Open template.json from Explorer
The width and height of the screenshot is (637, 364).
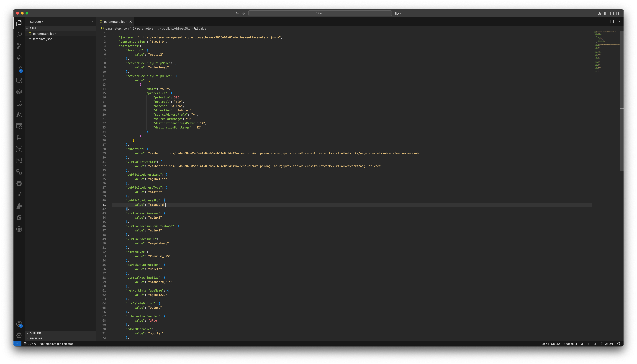coord(43,39)
